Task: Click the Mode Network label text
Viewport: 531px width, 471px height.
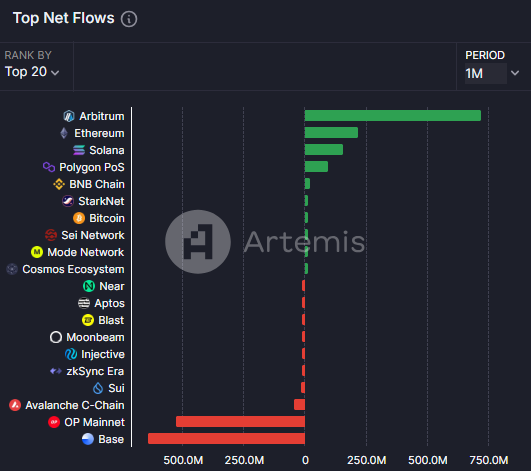Action: tap(86, 252)
